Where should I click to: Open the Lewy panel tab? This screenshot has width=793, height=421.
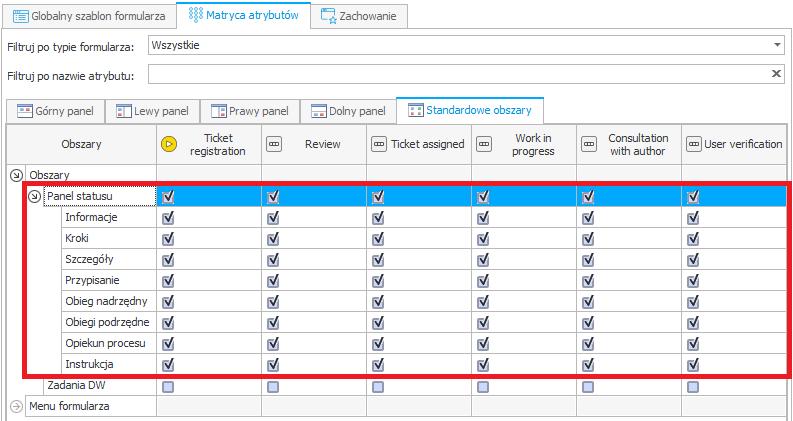(153, 111)
